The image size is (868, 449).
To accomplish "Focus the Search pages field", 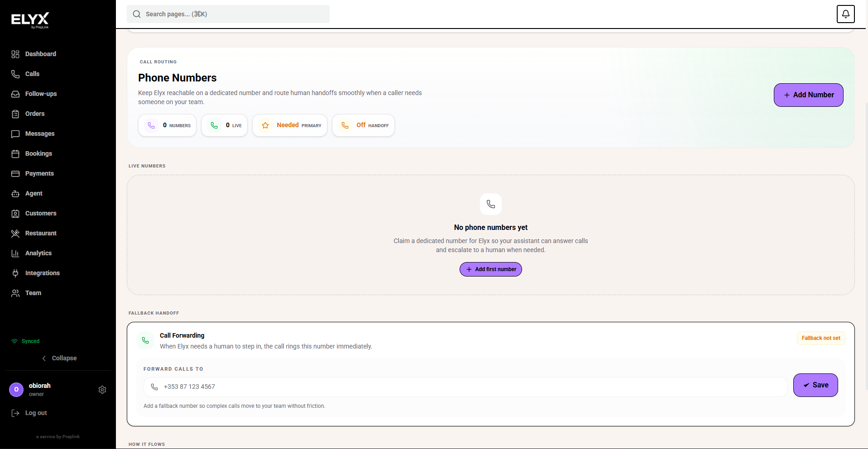I will click(x=228, y=14).
